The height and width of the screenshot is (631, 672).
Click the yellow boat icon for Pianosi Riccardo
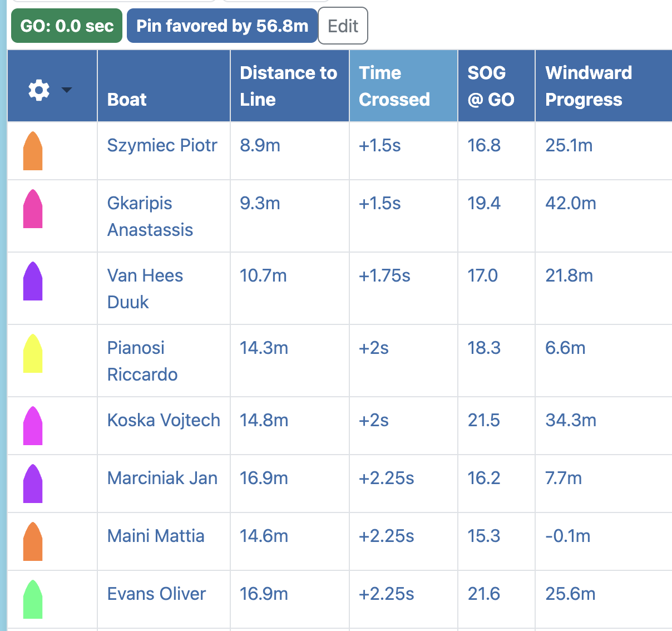pos(33,353)
